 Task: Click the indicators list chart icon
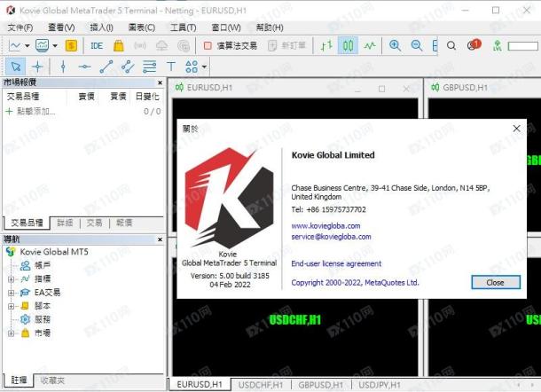click(42, 45)
